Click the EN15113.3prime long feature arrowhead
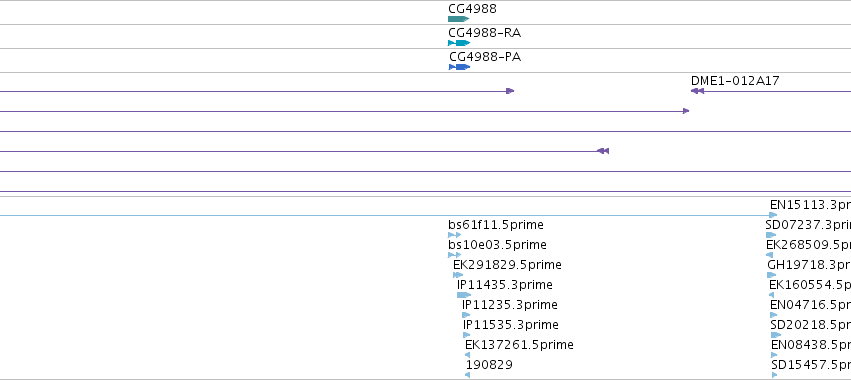851x380 pixels. click(773, 216)
